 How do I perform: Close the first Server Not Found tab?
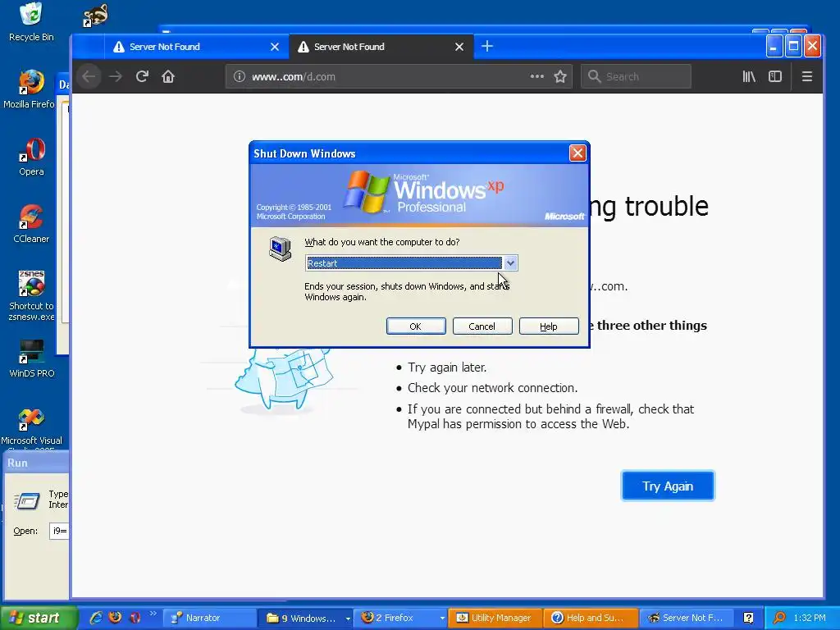pyautogui.click(x=275, y=47)
